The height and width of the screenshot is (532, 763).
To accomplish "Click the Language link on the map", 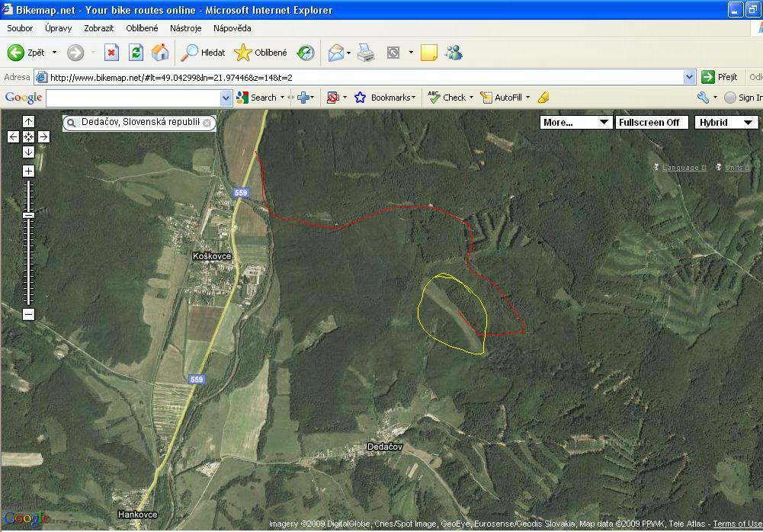I will [x=680, y=168].
